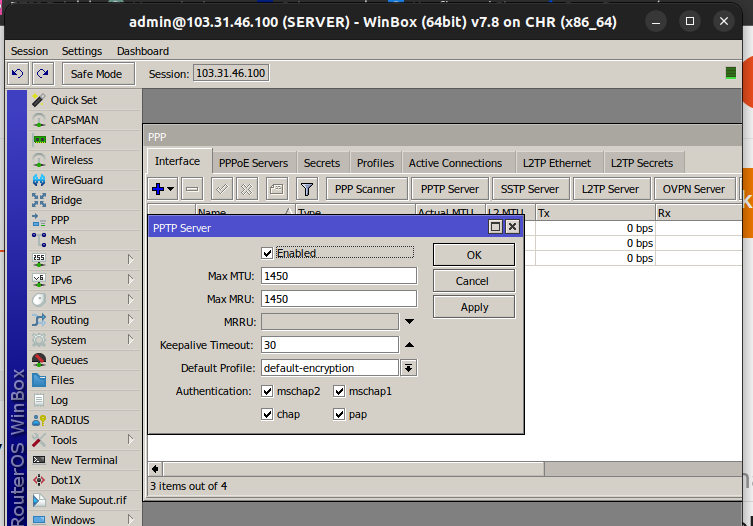The image size is (753, 526).
Task: Open the Wireless sidebar entry
Action: [x=84, y=160]
